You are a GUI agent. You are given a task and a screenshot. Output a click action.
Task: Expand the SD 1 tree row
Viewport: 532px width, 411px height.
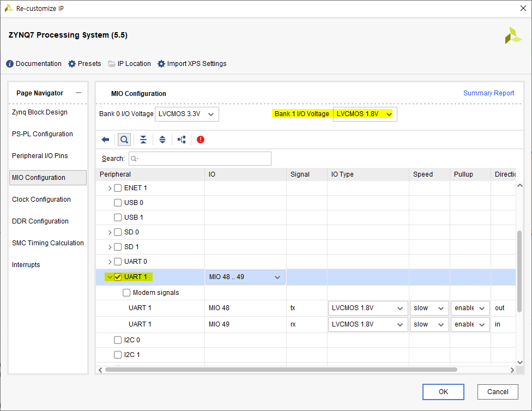(x=110, y=247)
